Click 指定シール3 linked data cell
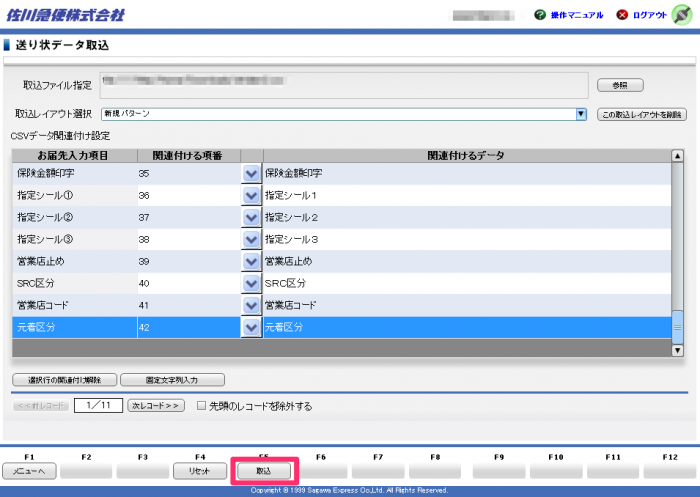This screenshot has height=497, width=700. (467, 239)
